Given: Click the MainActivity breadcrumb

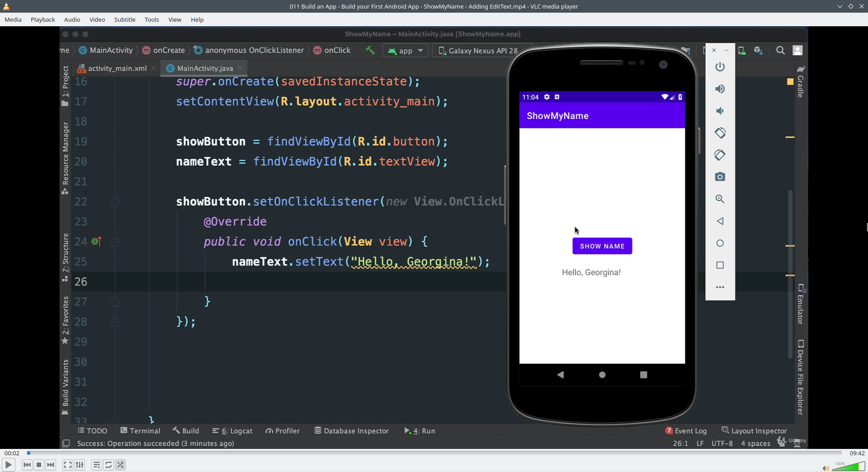Looking at the screenshot, I should (106, 50).
